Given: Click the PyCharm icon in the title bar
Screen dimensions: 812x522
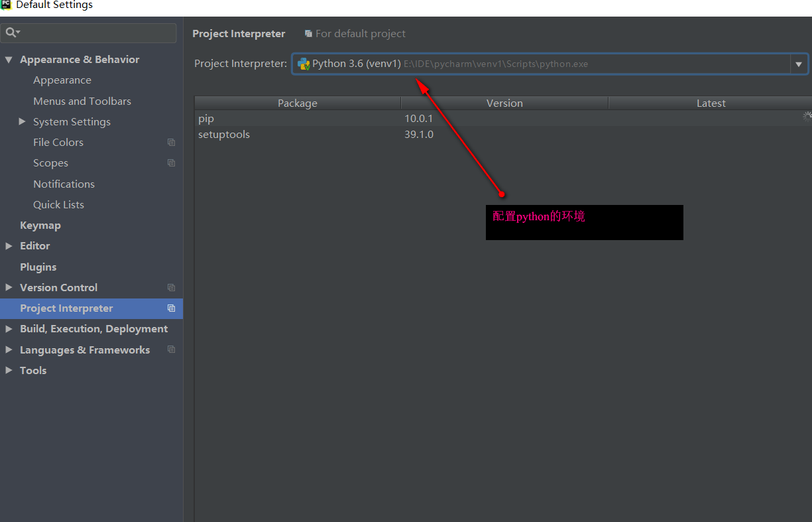Looking at the screenshot, I should (6, 5).
